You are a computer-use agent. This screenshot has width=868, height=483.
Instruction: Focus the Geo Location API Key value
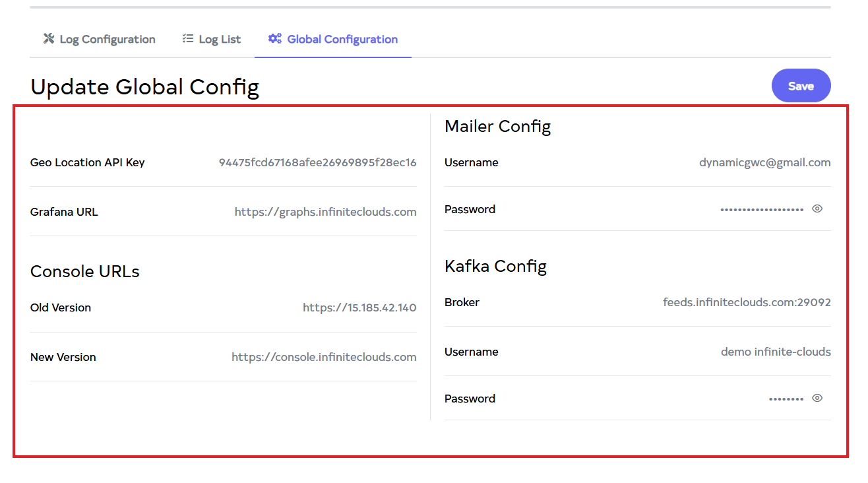pyautogui.click(x=317, y=163)
